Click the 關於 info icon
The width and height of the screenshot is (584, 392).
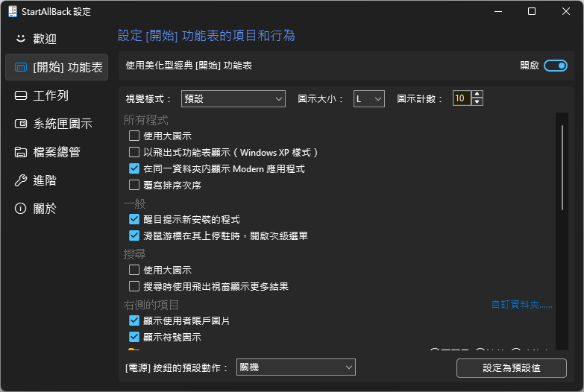coord(21,209)
